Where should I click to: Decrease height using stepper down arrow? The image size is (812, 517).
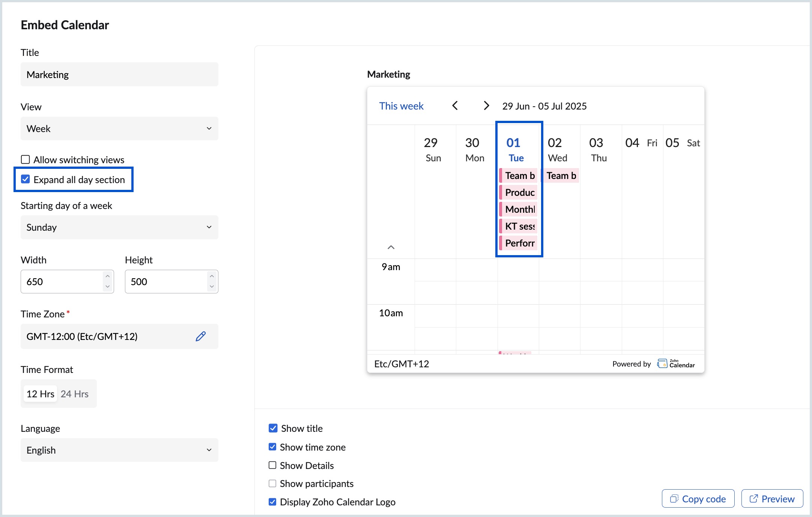click(212, 287)
